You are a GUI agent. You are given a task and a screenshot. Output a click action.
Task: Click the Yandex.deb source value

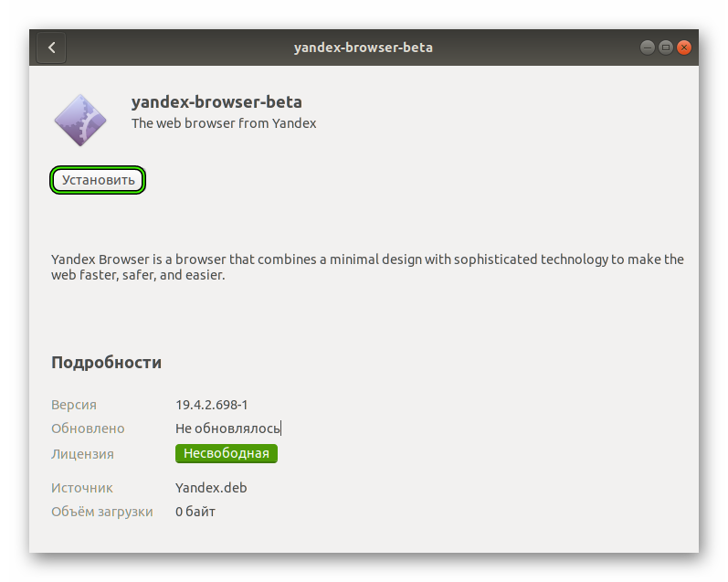pyautogui.click(x=211, y=488)
